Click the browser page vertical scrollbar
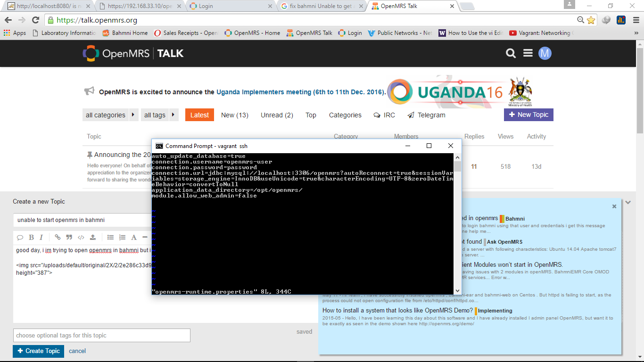 [x=640, y=90]
